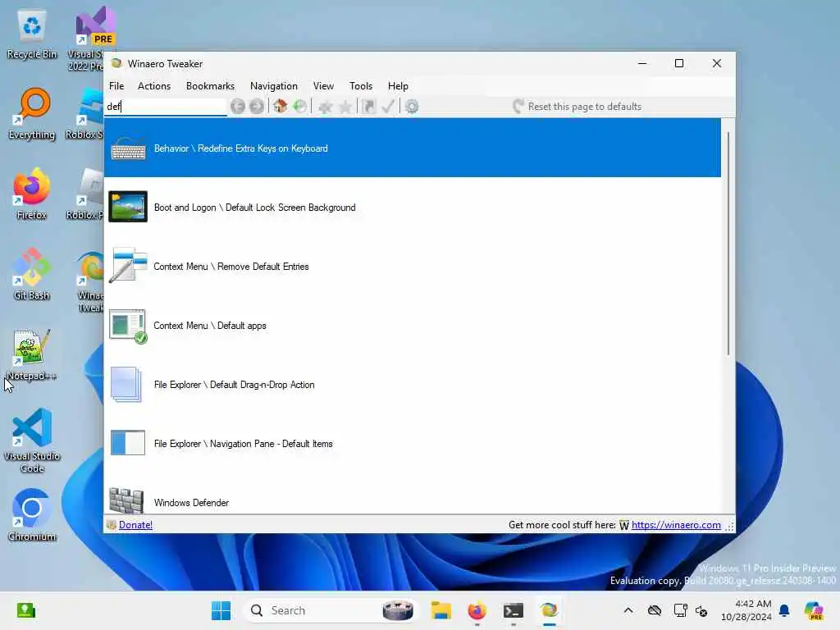Click the create shortcut arrow icon
Viewport: 840px width, 630px height.
(x=368, y=107)
